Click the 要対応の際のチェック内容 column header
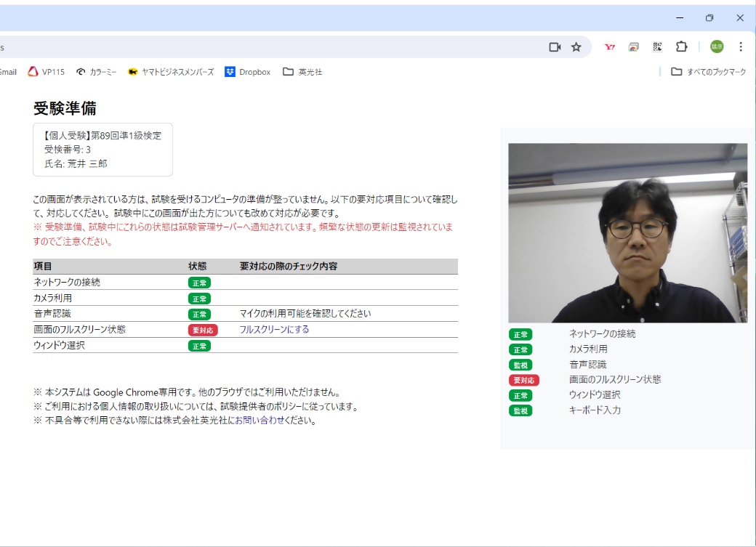 289,266
